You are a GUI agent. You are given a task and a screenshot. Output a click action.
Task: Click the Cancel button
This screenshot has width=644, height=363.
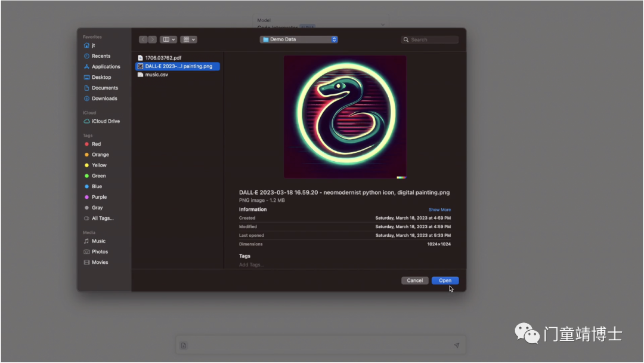click(415, 281)
